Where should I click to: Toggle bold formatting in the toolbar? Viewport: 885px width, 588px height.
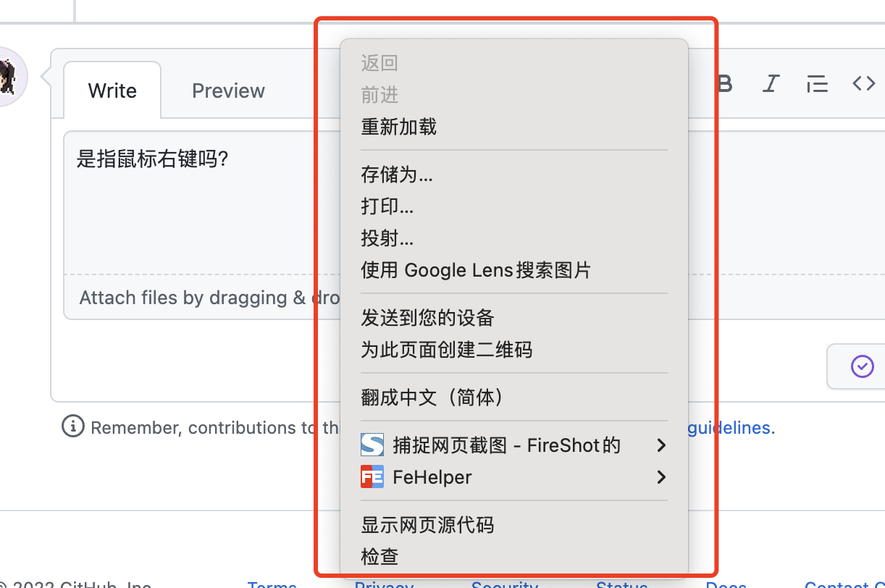click(x=724, y=83)
